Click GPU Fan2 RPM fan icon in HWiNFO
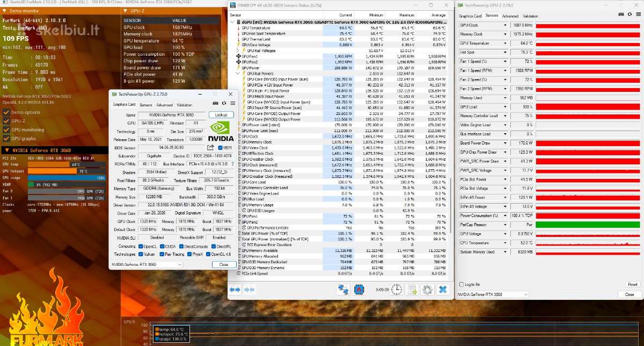 pos(238,62)
